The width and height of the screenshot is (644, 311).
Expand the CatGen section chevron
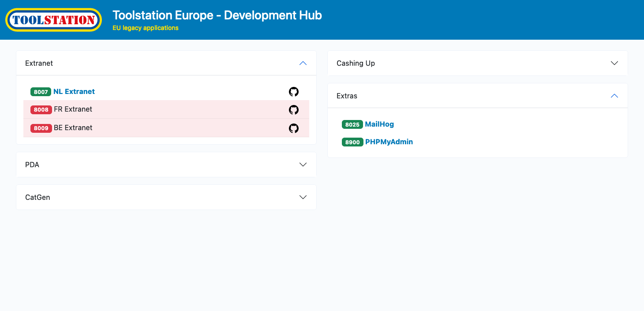(303, 197)
